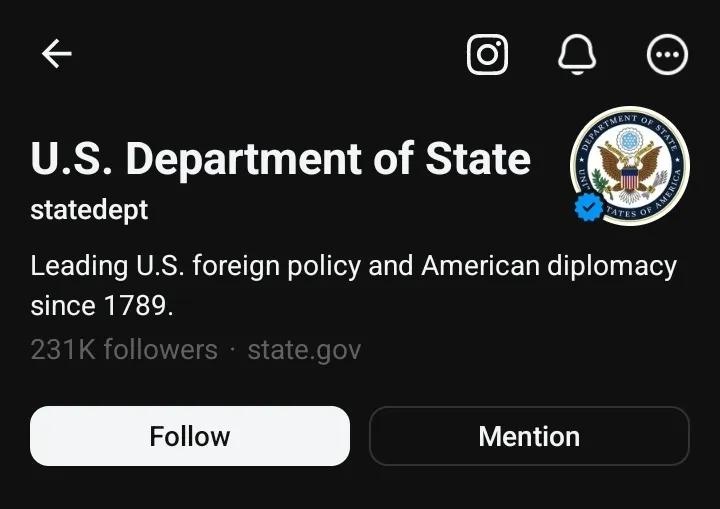Go back using the left arrow
This screenshot has height=509, width=720.
tap(56, 54)
